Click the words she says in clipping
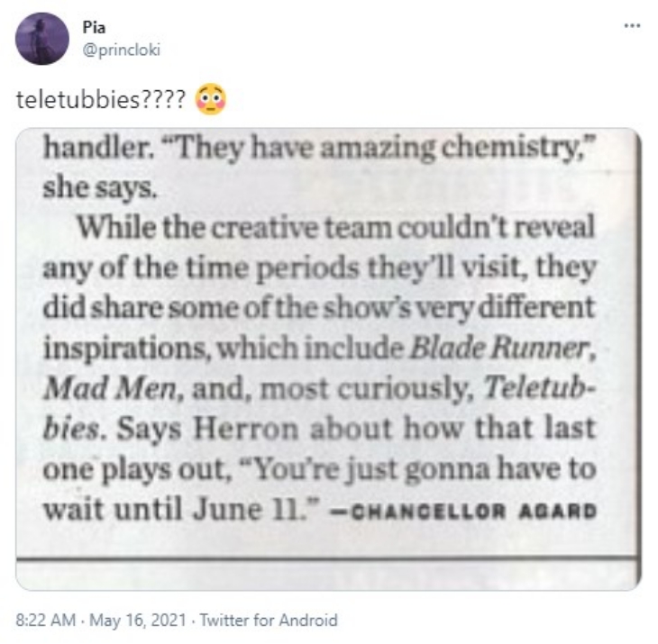 100,187
